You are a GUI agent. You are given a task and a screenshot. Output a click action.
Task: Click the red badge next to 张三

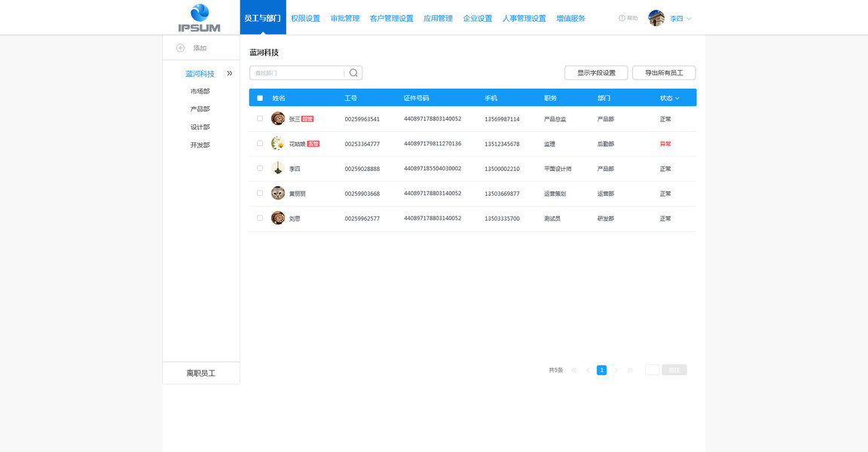click(307, 119)
